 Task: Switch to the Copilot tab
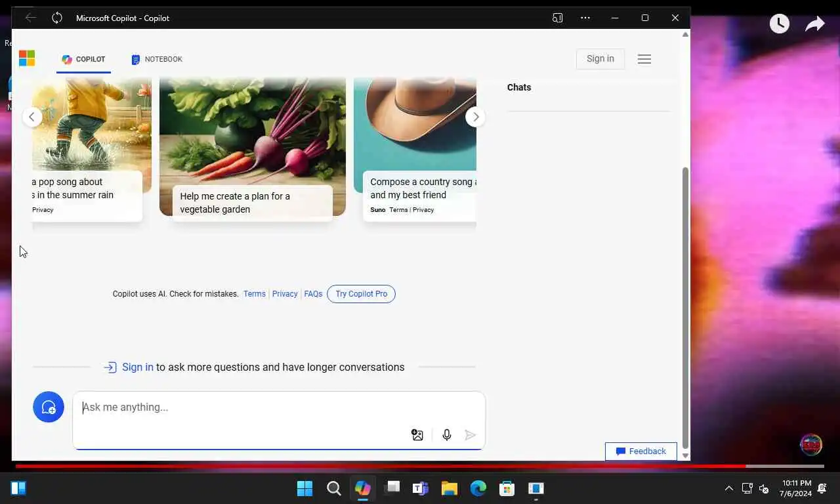[83, 59]
